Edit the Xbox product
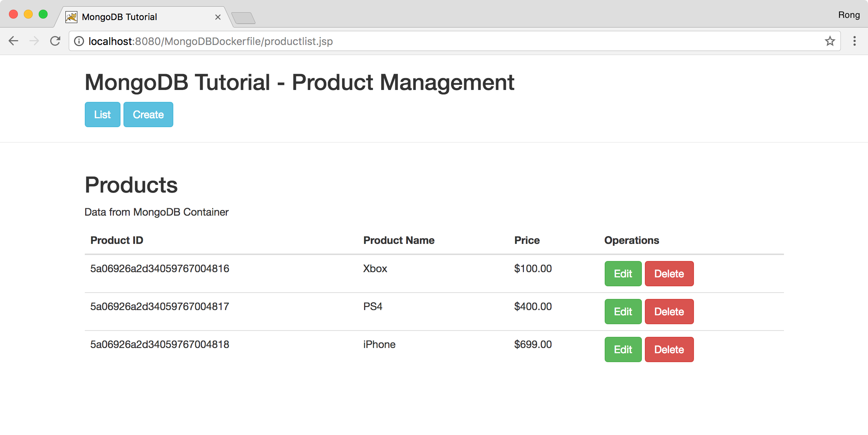868x435 pixels. (623, 274)
